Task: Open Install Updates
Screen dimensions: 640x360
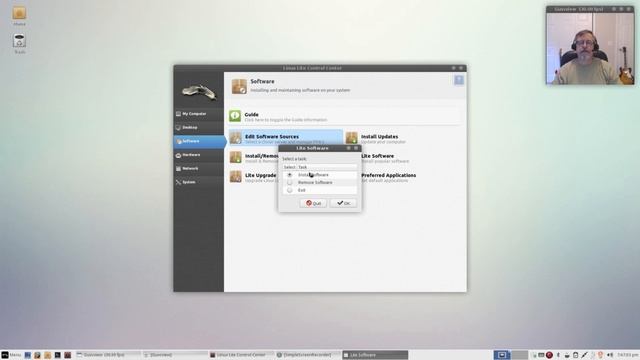Action: point(379,137)
